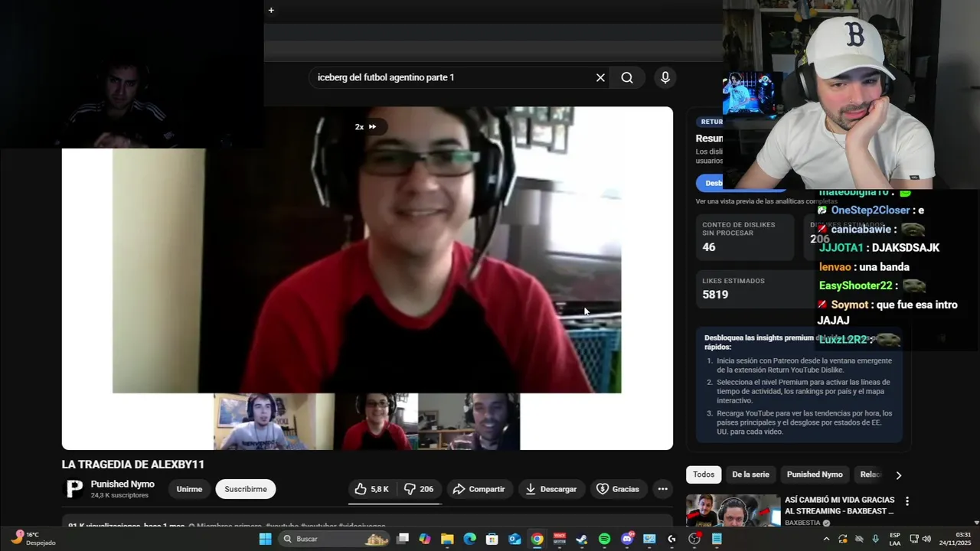
Task: Open the Windows Start menu
Action: [265, 539]
